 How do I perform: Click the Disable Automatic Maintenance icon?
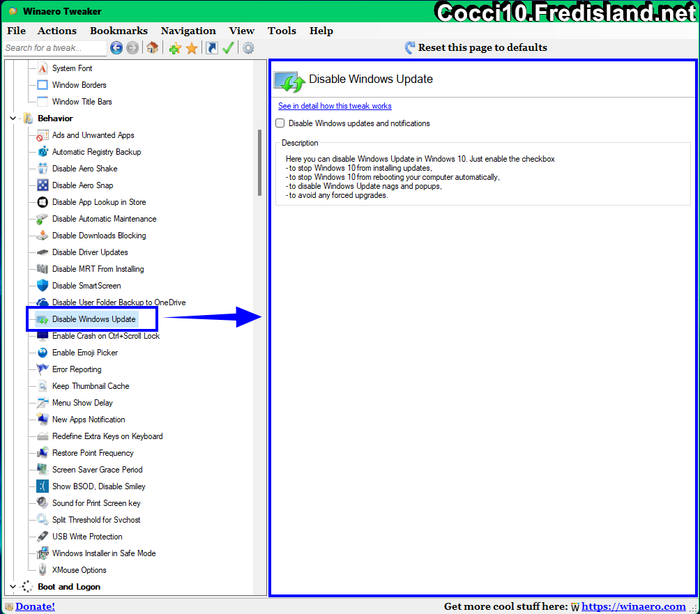(x=43, y=219)
